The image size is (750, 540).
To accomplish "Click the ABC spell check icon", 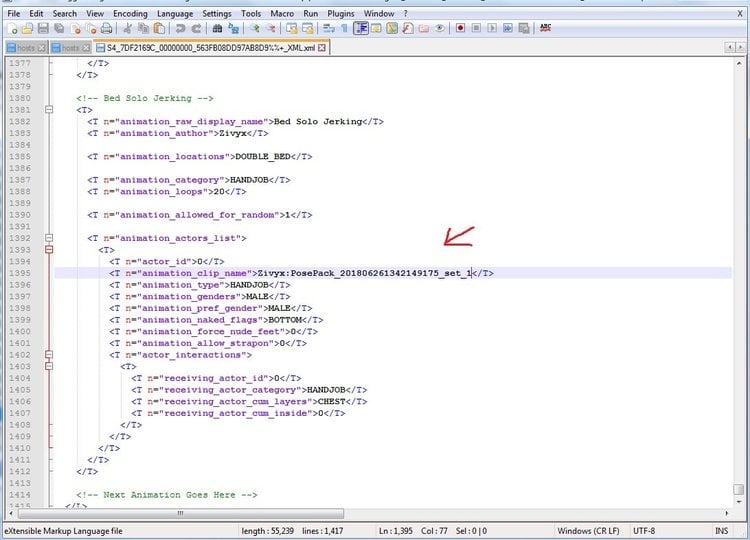I will coord(545,29).
